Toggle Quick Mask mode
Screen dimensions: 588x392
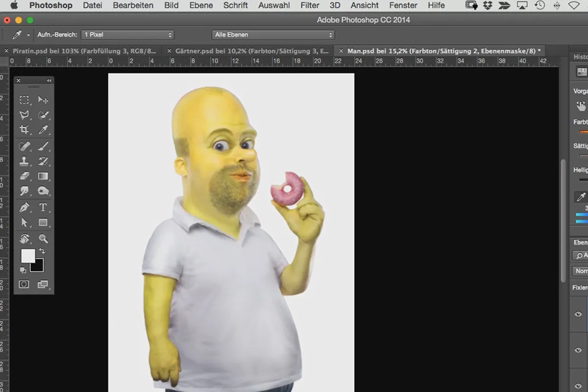point(24,284)
